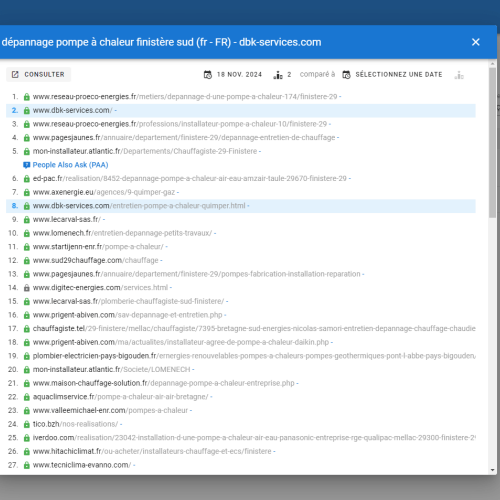
Task: Click grey padlock next to www.digitec-energies.com
Action: tap(27, 288)
